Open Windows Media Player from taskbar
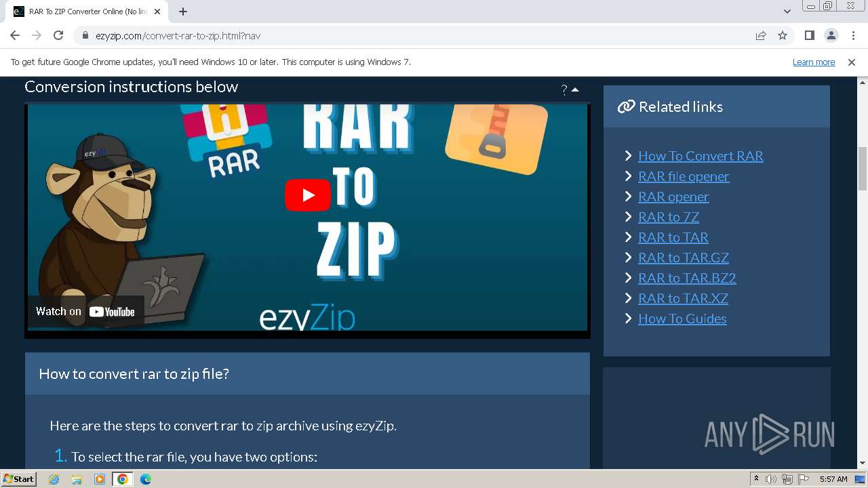This screenshot has height=488, width=868. [x=100, y=479]
